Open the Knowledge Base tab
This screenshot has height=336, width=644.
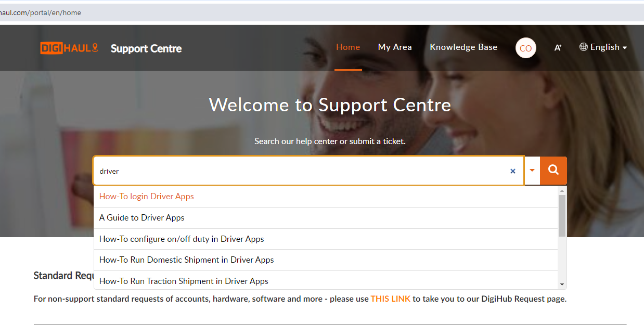[x=463, y=47]
